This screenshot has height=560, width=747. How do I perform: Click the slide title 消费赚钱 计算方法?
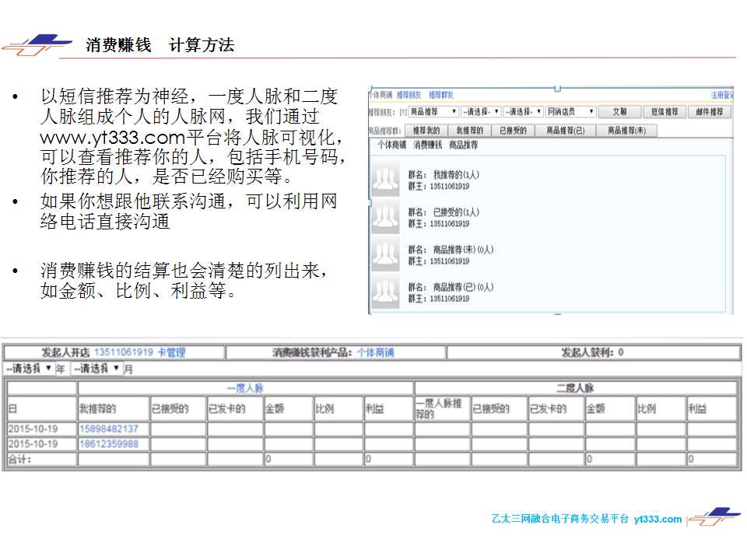(x=160, y=45)
